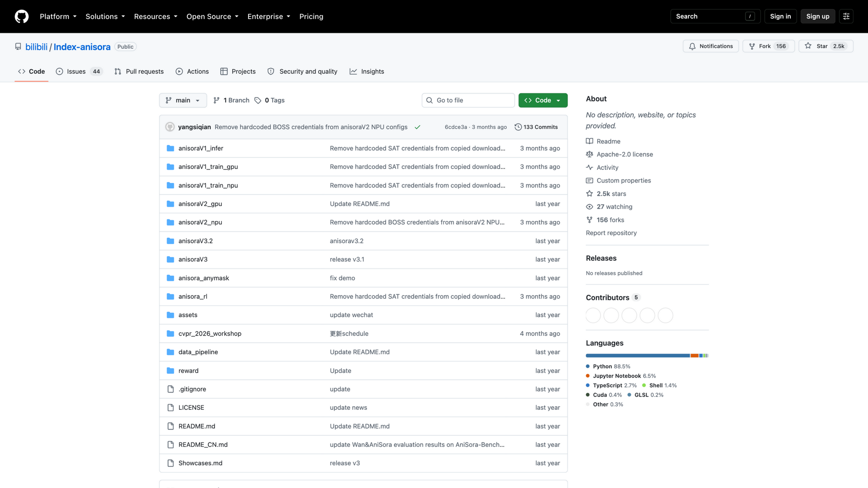The width and height of the screenshot is (868, 488).
Task: Click the branch icon beside 1 Branch
Action: (x=217, y=100)
